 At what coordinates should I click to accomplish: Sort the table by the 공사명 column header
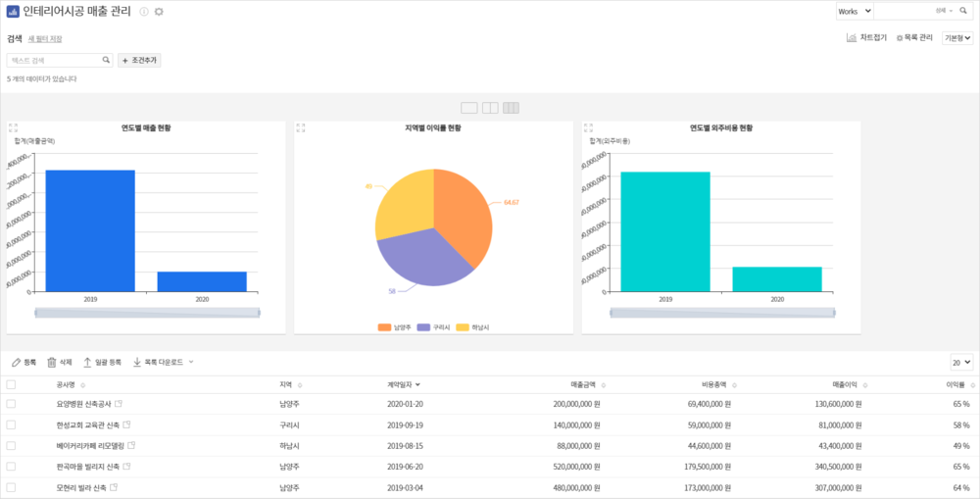coord(71,385)
